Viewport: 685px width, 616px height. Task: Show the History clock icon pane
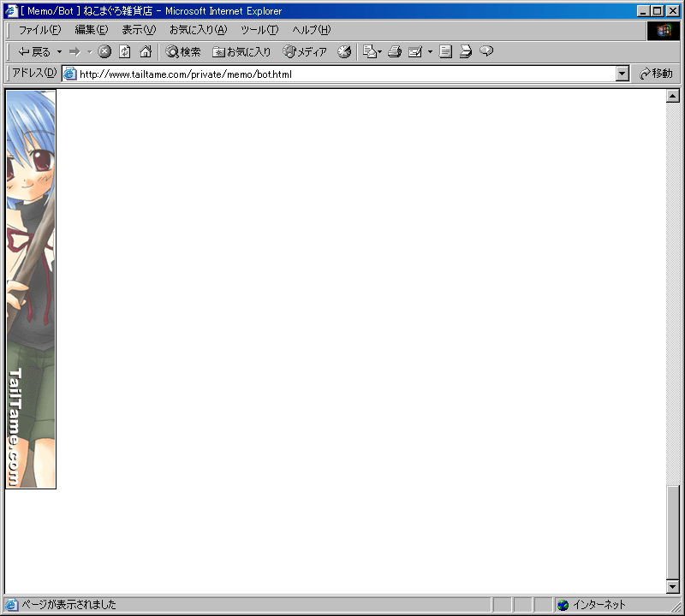click(x=344, y=51)
